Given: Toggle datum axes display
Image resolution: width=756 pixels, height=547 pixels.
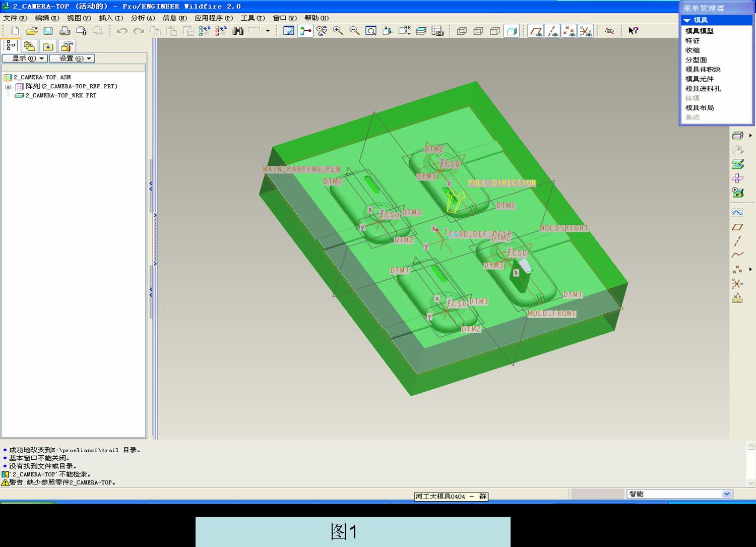Looking at the screenshot, I should 552,31.
